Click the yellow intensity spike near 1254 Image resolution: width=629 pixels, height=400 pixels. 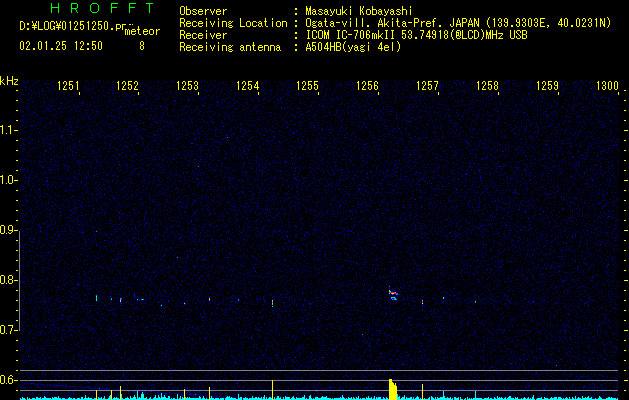click(x=272, y=390)
